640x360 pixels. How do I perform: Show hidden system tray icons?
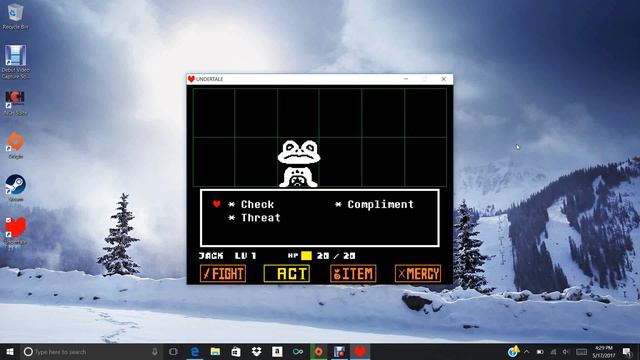[527, 351]
